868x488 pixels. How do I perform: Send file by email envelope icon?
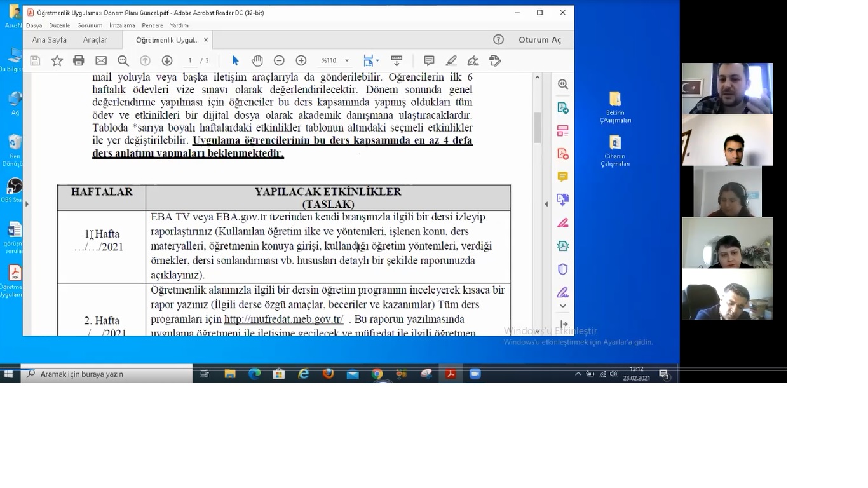pos(101,60)
